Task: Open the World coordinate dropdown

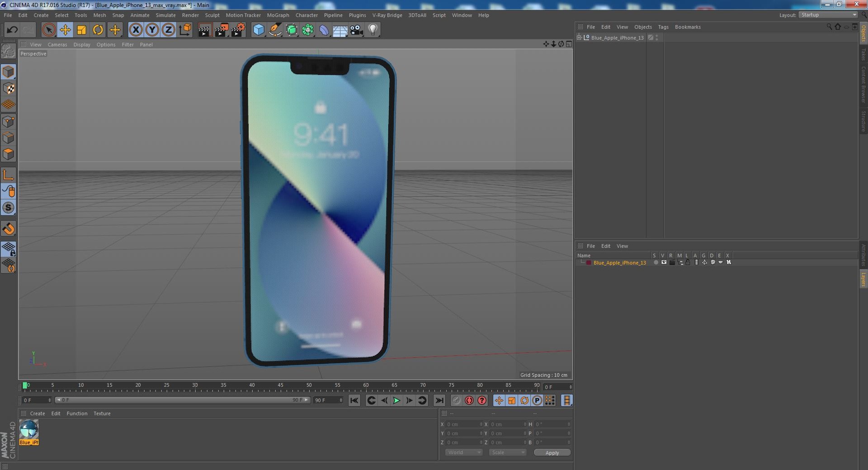Action: coord(463,452)
